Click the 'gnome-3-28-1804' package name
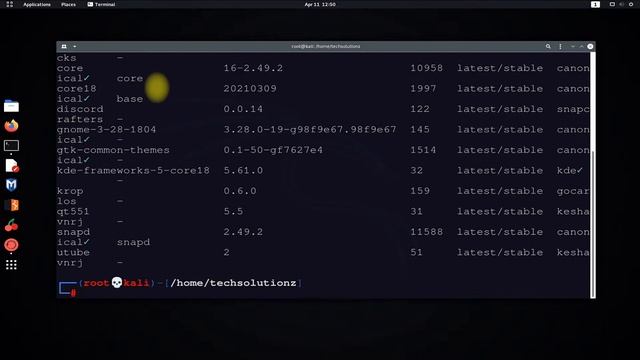640x360 pixels. [107, 130]
